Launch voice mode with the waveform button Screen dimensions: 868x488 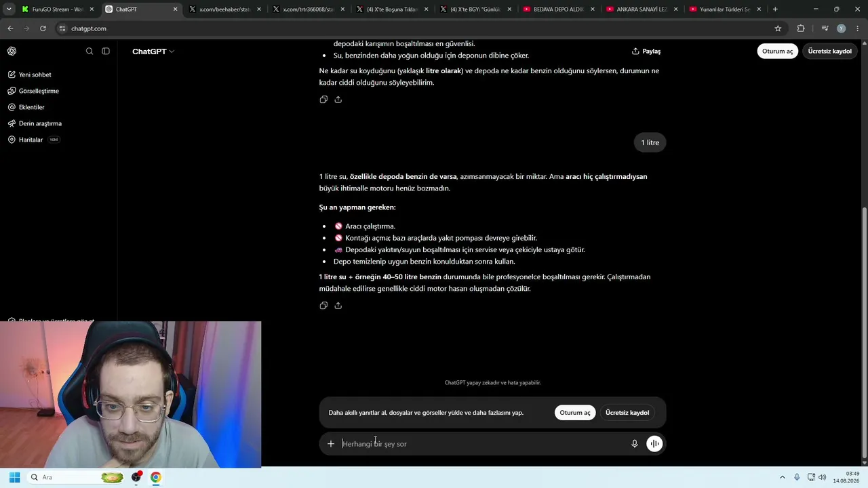pos(654,444)
